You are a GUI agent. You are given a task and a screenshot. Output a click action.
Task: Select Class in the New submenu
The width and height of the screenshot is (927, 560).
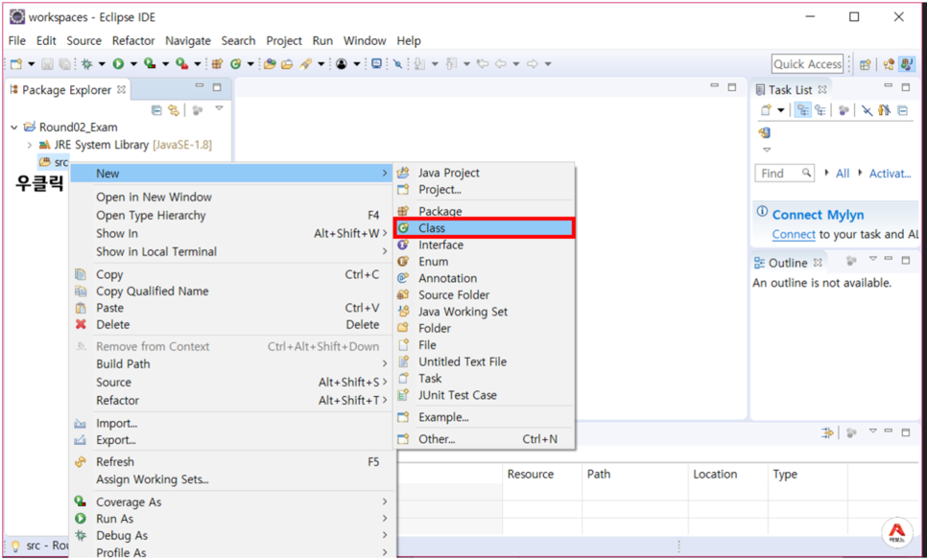[x=484, y=228]
